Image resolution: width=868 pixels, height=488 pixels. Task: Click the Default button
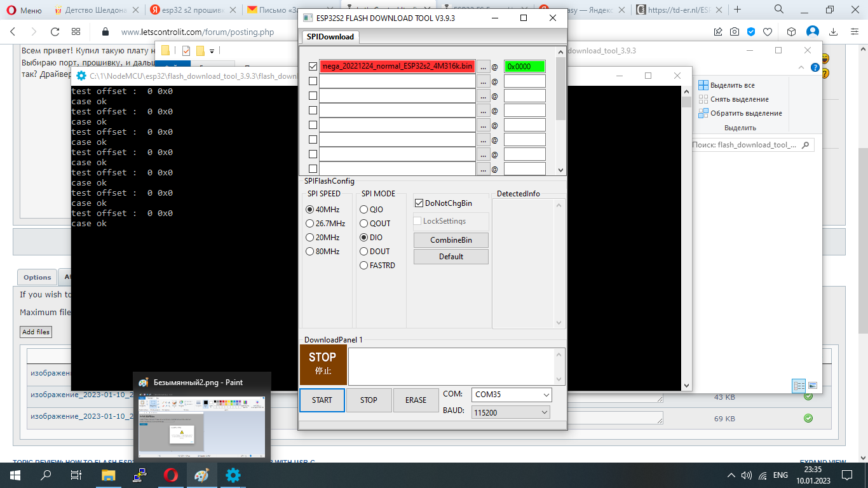[451, 257]
